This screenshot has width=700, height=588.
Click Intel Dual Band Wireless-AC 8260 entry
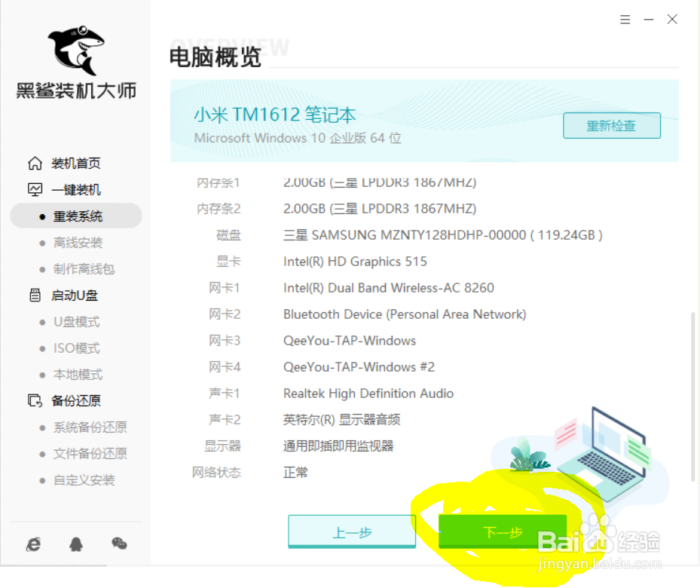[x=388, y=287]
